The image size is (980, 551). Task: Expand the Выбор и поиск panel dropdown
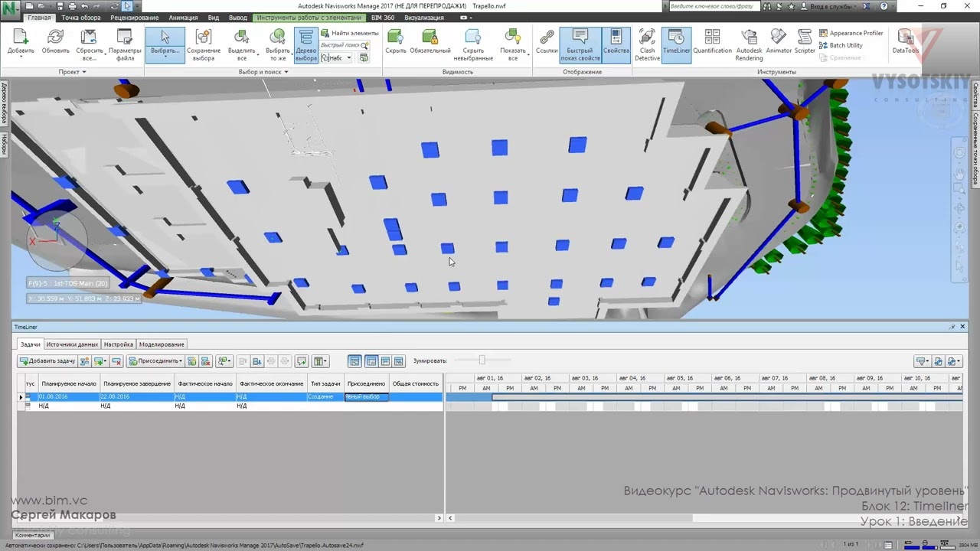pyautogui.click(x=263, y=72)
